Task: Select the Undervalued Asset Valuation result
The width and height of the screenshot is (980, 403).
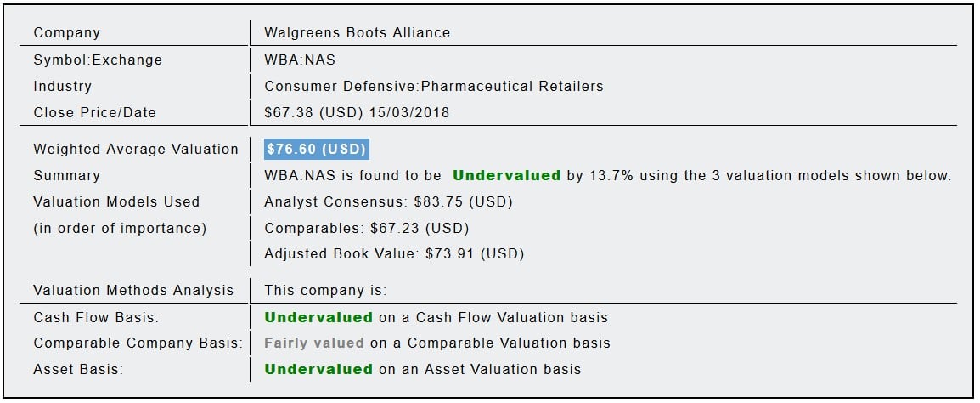Action: (318, 370)
